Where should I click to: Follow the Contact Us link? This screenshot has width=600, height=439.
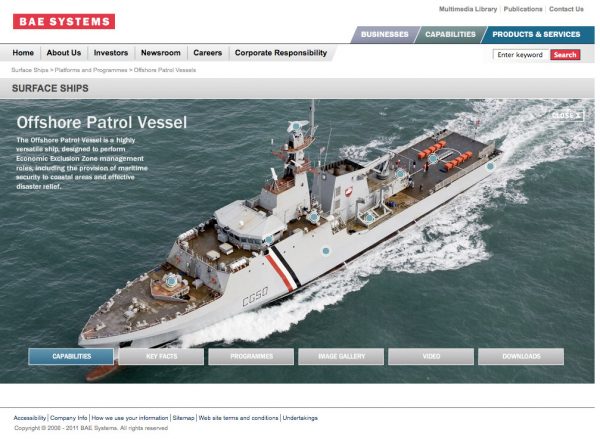[566, 9]
